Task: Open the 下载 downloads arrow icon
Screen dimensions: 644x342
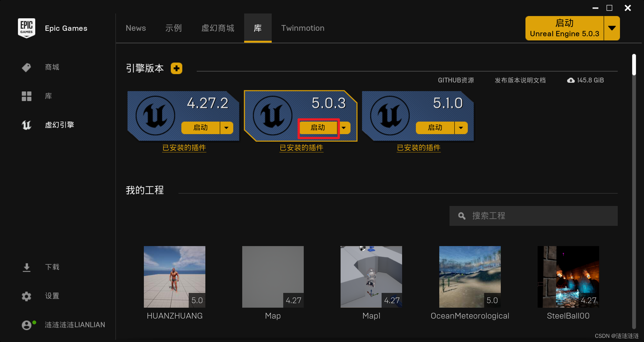Action: pos(27,267)
